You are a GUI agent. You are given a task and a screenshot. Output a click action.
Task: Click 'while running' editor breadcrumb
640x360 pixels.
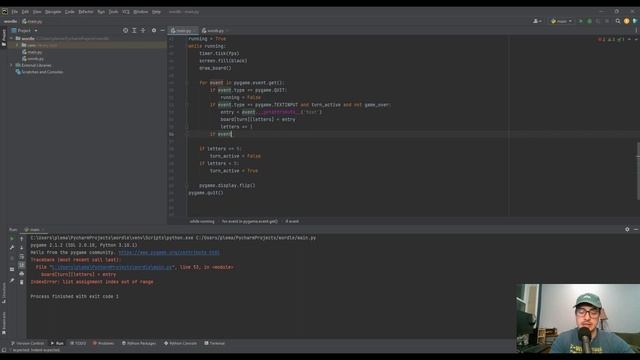pos(202,221)
